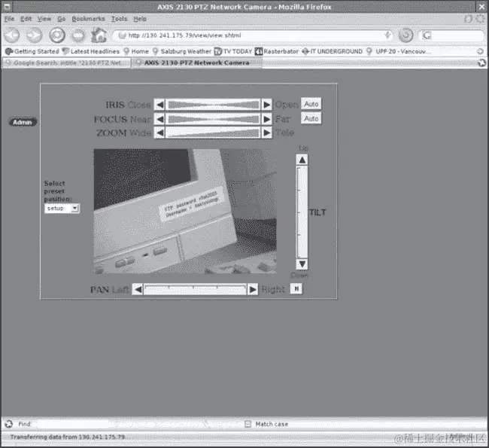Zoom in toward Tele with right arrow
This screenshot has height=448, width=489.
(266, 133)
